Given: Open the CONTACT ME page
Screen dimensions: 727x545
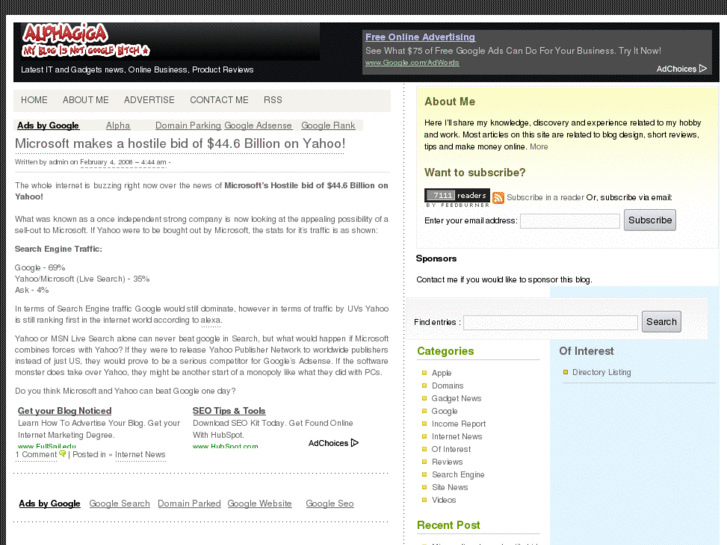Looking at the screenshot, I should (219, 100).
